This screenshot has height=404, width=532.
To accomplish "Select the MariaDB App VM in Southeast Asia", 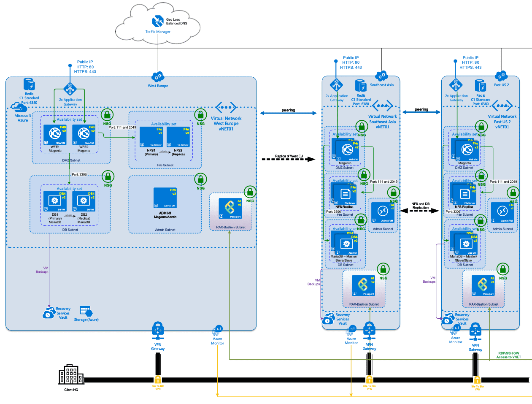I will click(346, 244).
